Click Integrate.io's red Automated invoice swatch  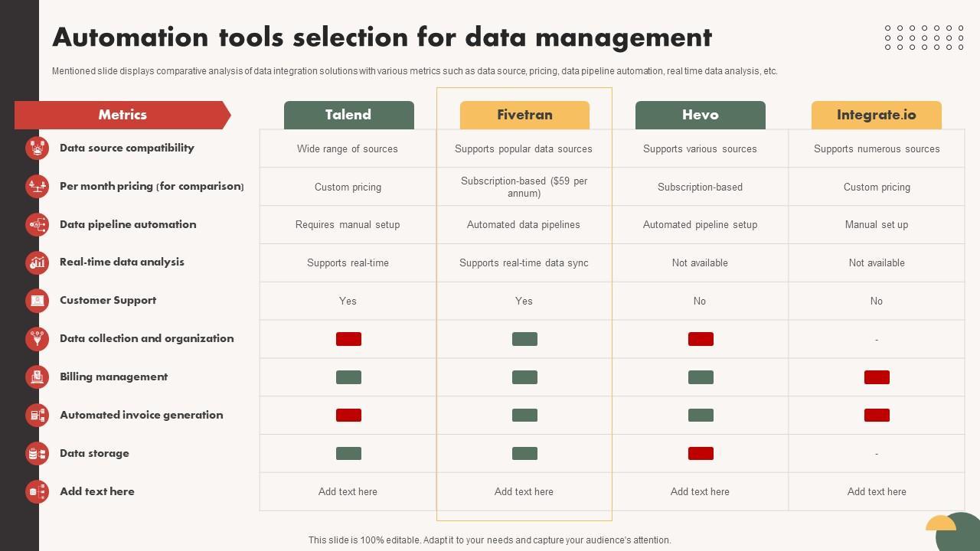(877, 416)
